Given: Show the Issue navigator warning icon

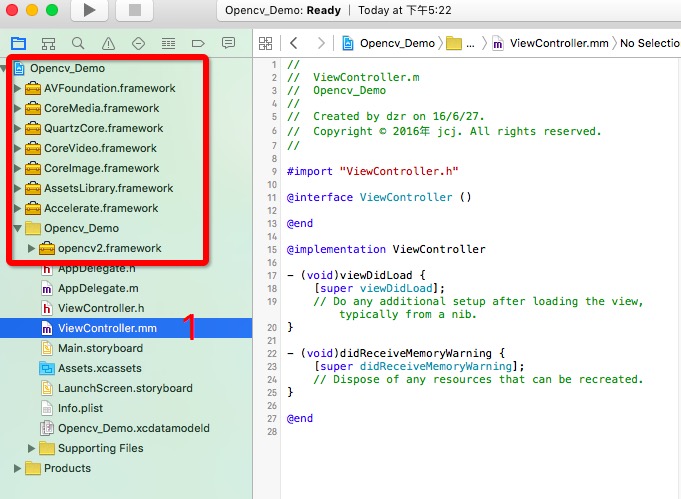Looking at the screenshot, I should tap(108, 43).
